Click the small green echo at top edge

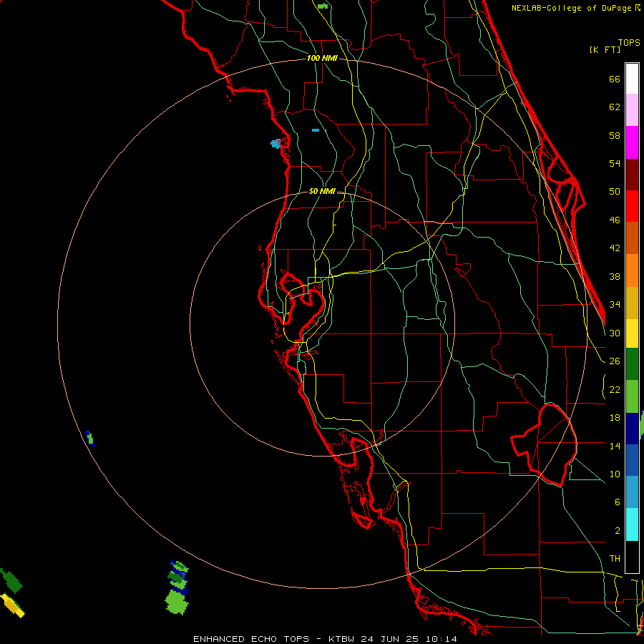tap(323, 6)
